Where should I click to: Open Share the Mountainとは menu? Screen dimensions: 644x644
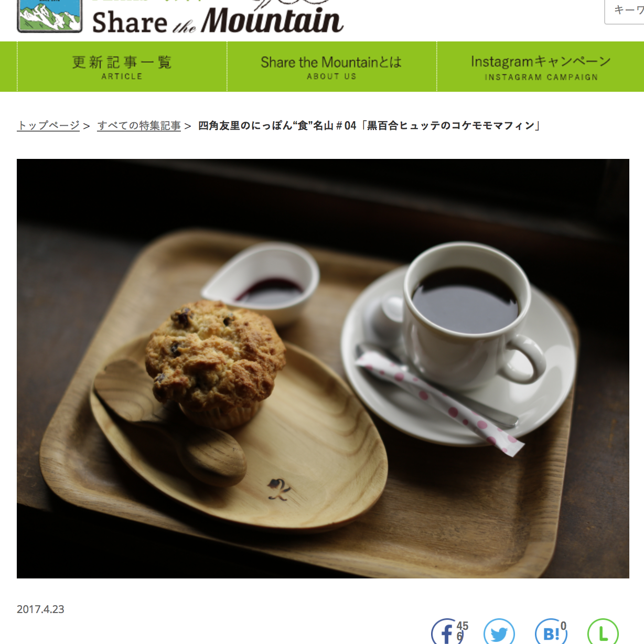(331, 67)
